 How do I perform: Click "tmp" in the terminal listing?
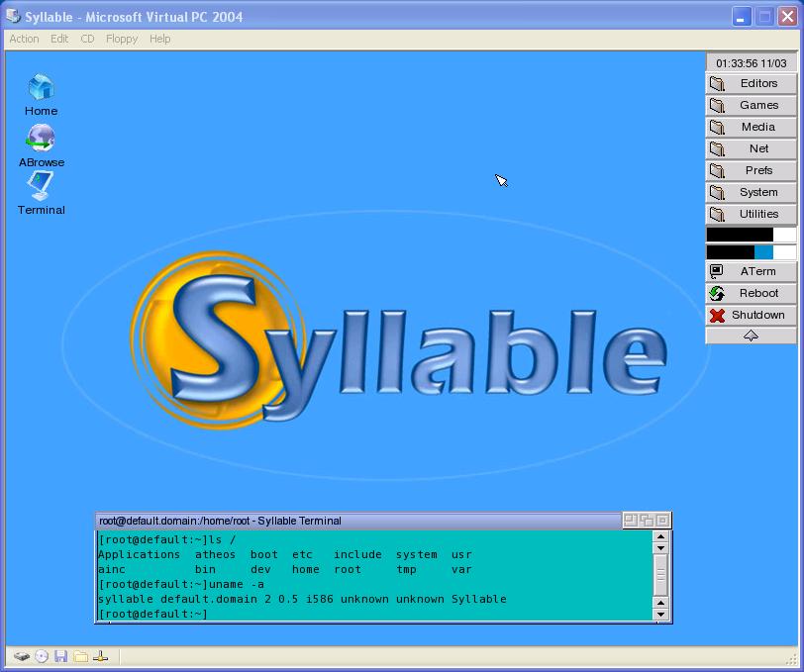(406, 569)
